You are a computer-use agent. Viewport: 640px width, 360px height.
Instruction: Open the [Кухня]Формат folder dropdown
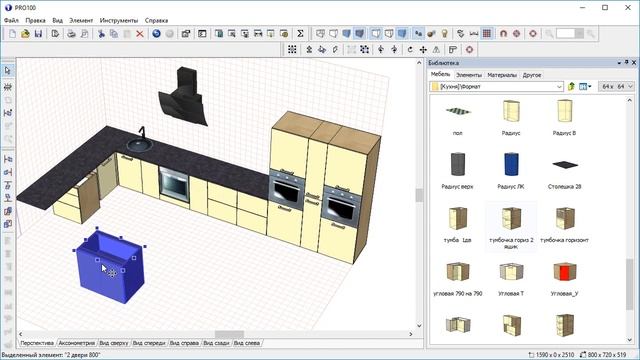pos(559,87)
